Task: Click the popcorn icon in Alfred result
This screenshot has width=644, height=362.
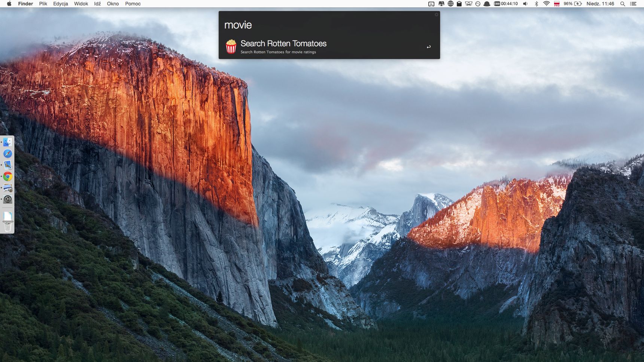Action: 231,47
